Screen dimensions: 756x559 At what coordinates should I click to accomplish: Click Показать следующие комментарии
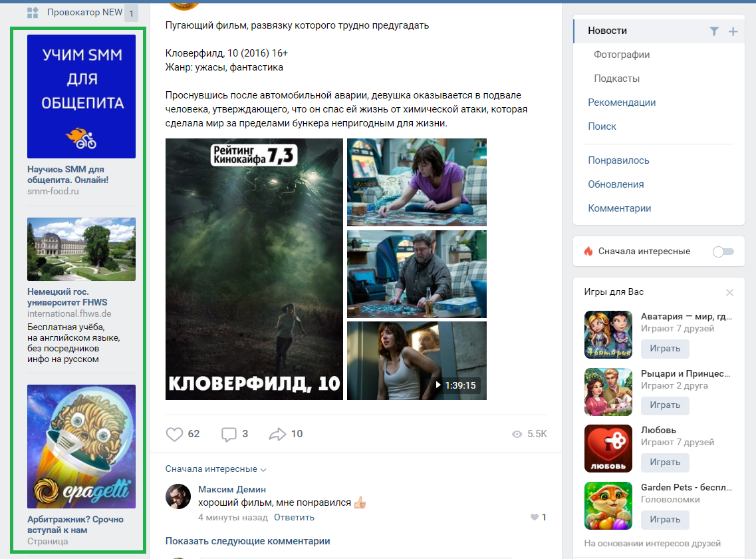(x=247, y=541)
